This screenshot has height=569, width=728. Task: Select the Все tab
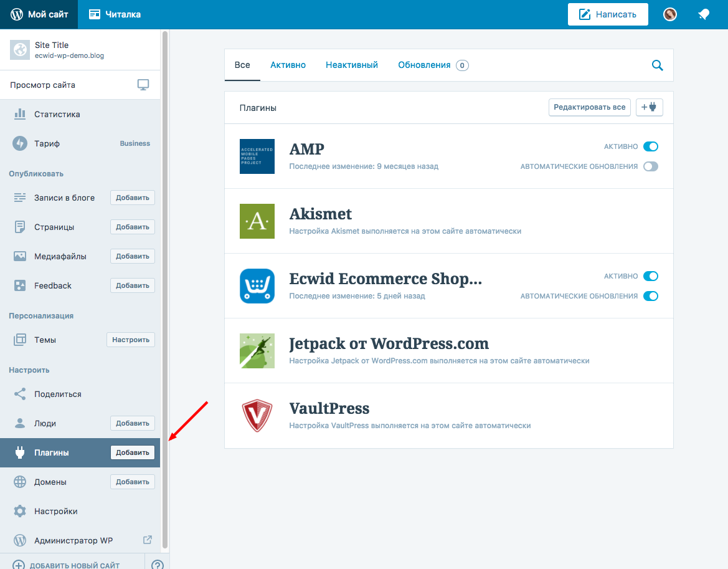click(x=242, y=65)
